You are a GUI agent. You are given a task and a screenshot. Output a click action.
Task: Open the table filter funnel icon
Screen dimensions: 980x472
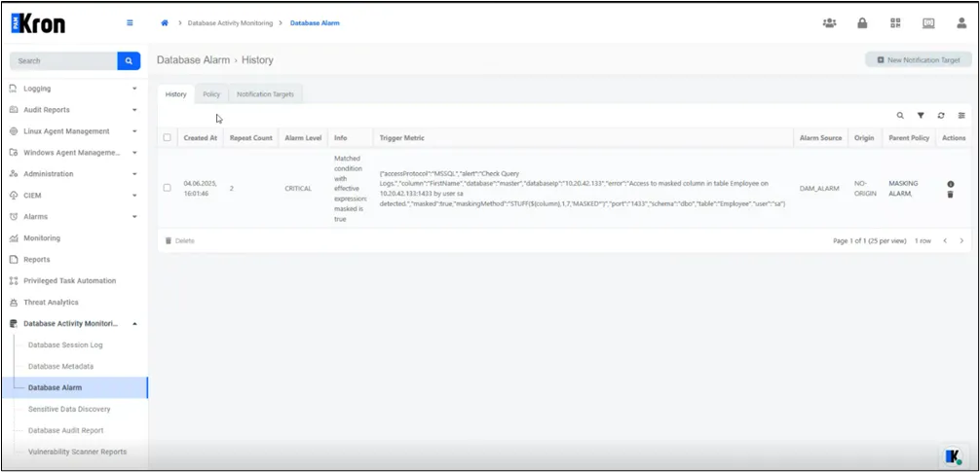pyautogui.click(x=921, y=116)
